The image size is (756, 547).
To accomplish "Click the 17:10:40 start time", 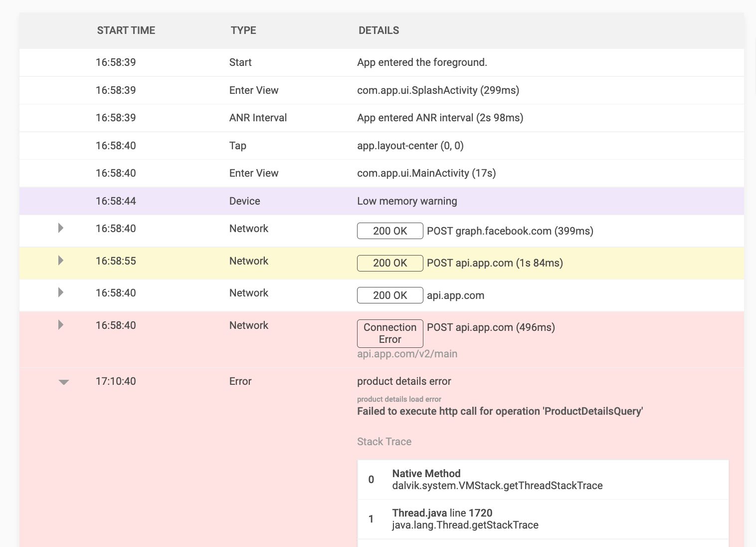I will (x=116, y=381).
